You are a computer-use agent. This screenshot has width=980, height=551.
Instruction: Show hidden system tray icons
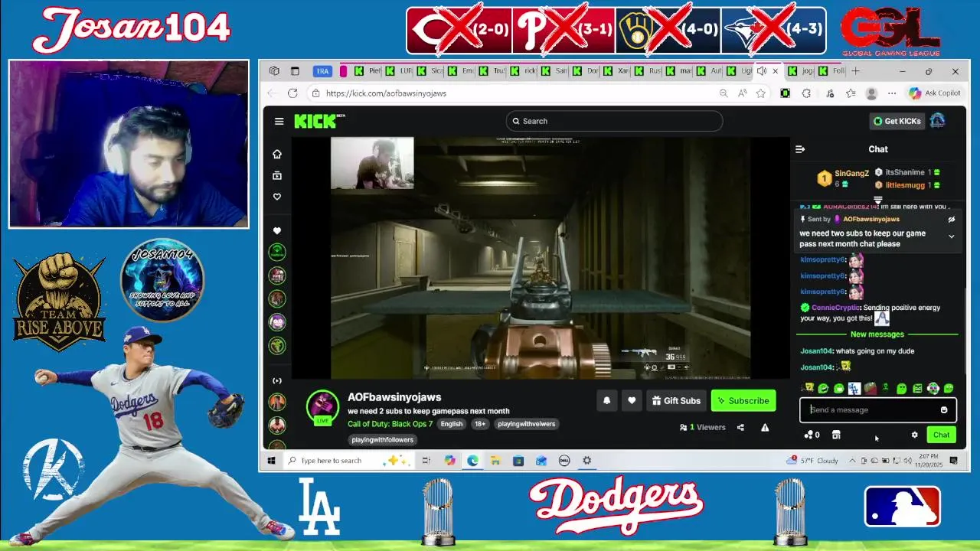[852, 461]
